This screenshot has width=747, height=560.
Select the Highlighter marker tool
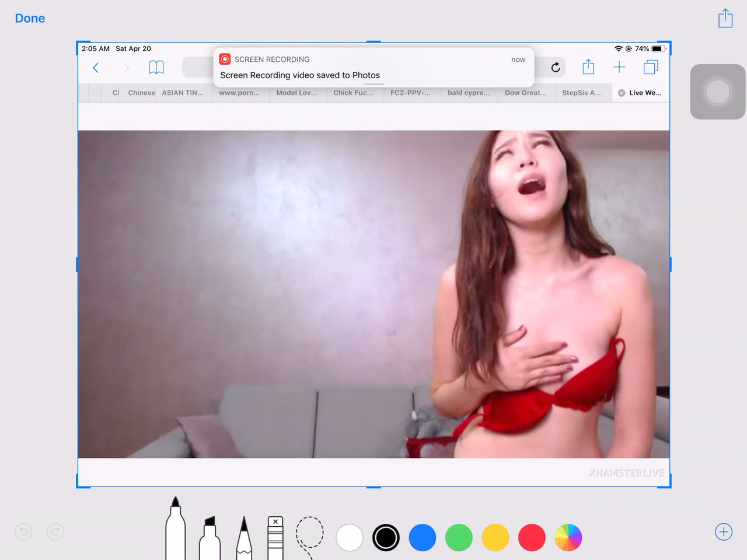(x=210, y=538)
